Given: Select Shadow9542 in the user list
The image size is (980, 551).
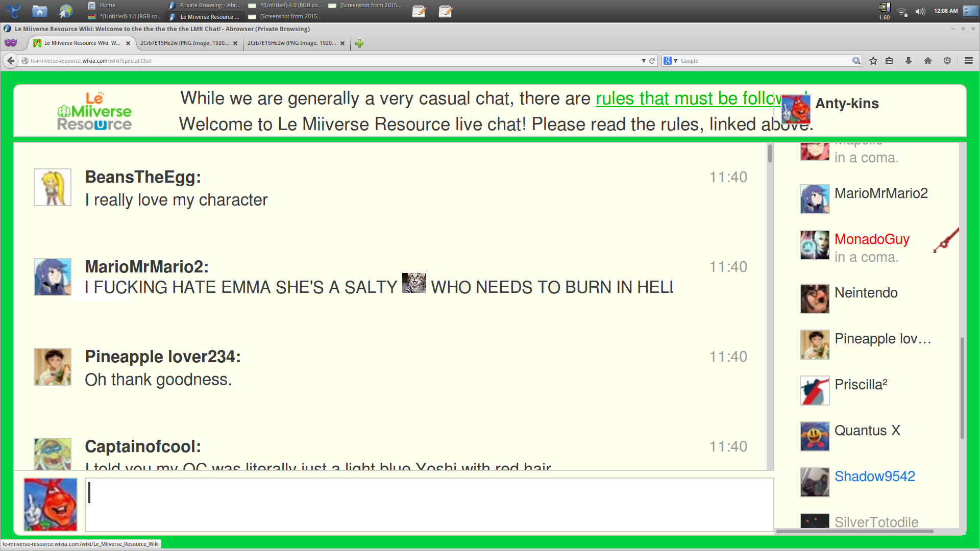Looking at the screenshot, I should 874,477.
